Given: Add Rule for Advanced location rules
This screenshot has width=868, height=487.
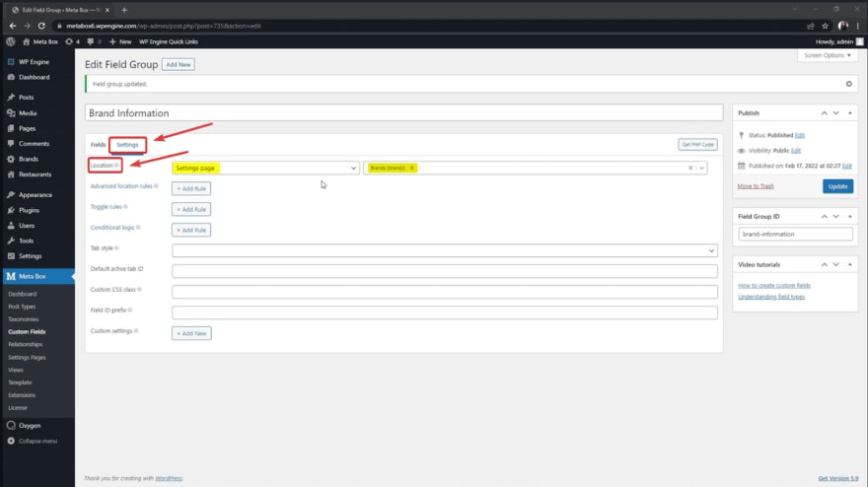Looking at the screenshot, I should tap(191, 188).
